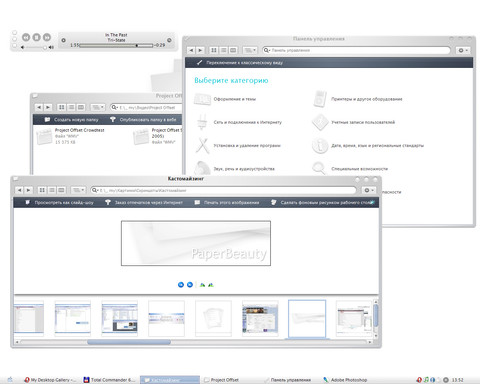Adjust the music player volume slider

35,48
